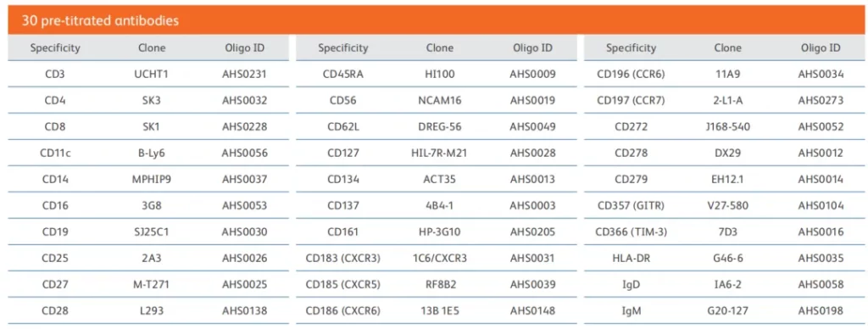Select Oligo ID AHS0231

click(244, 74)
